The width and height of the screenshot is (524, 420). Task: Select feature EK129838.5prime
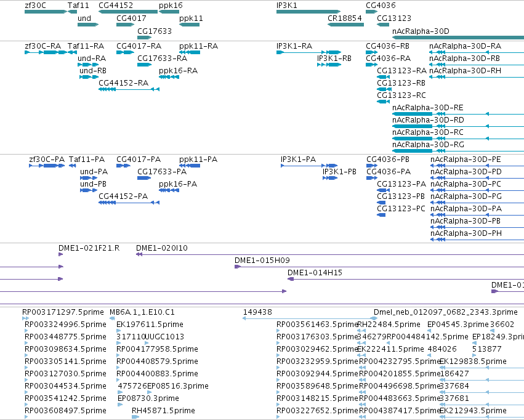pos(482,368)
